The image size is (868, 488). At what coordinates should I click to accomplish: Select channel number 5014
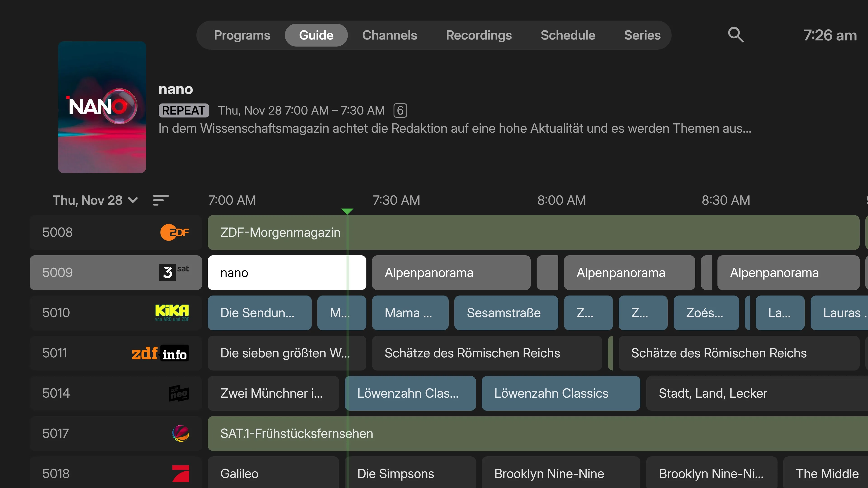pos(56,393)
